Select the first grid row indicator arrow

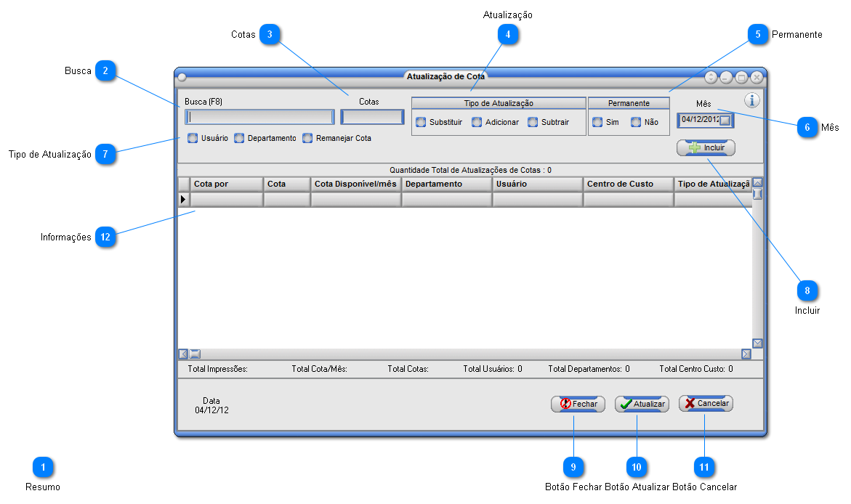point(183,200)
